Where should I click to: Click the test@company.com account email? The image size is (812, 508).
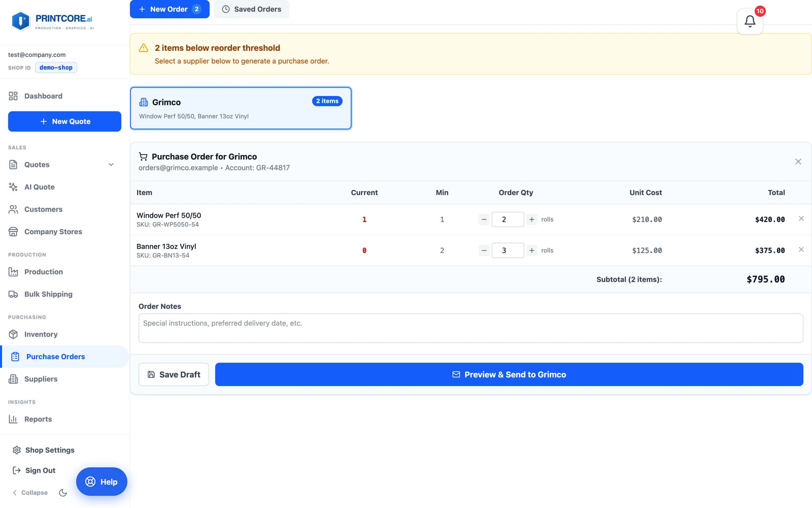tap(37, 55)
